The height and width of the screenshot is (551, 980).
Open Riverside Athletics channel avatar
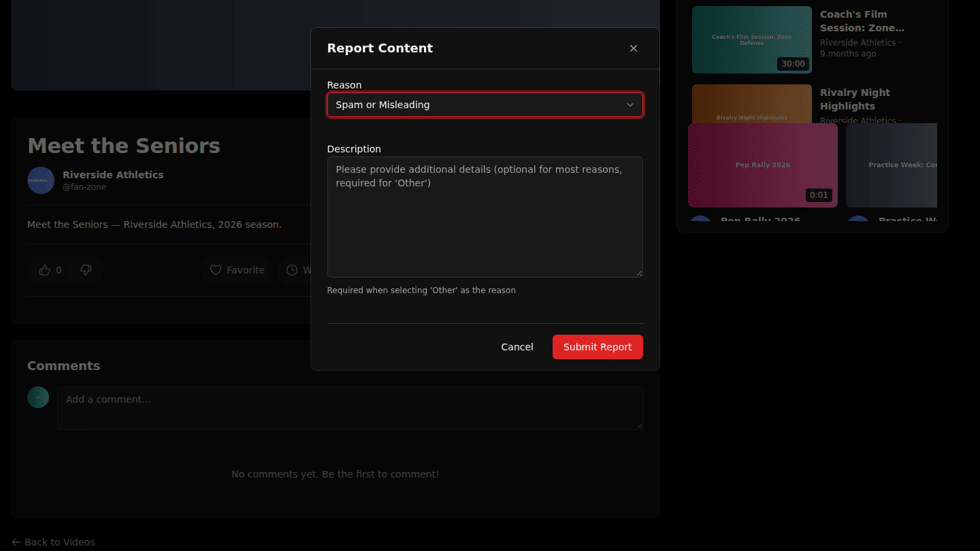(x=41, y=180)
